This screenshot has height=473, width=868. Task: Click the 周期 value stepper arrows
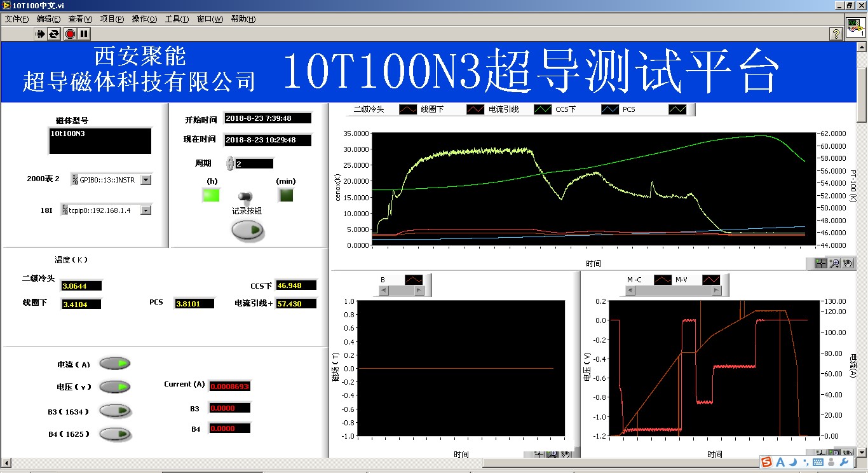[x=230, y=163]
